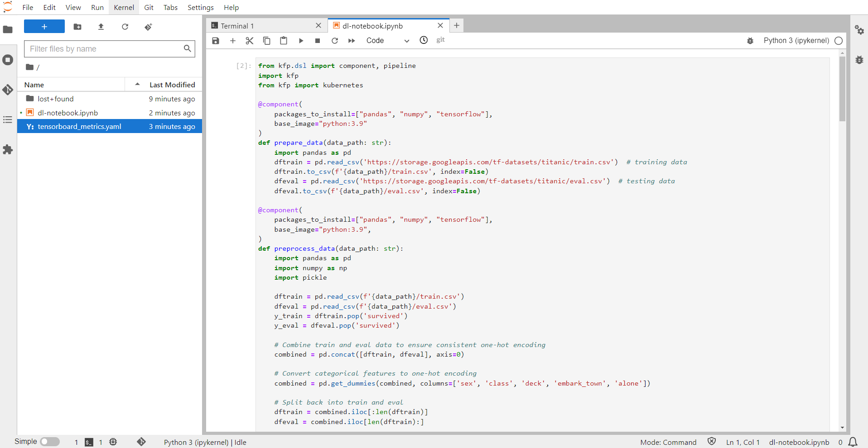Viewport: 868px width, 448px height.
Task: Open the file browser sidebar panel
Action: click(x=8, y=30)
